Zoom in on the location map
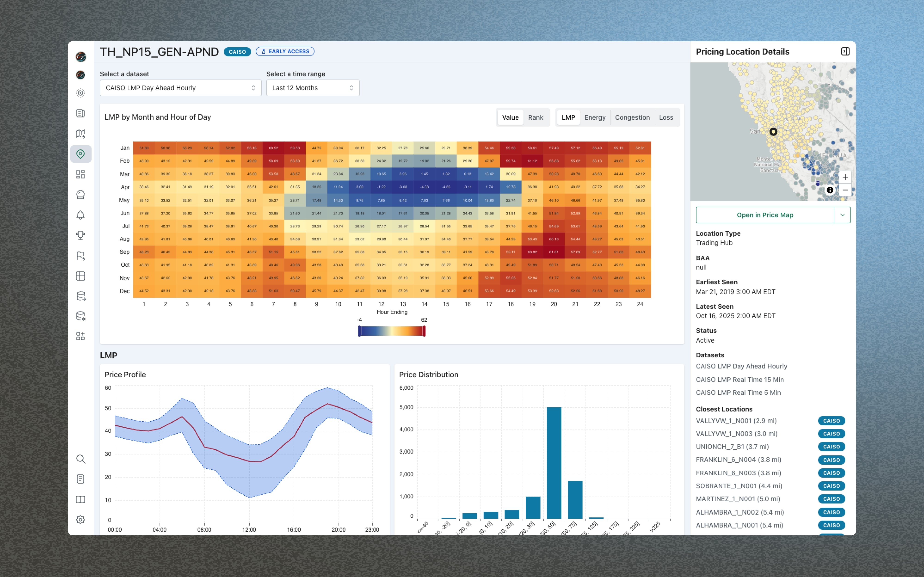 (x=845, y=177)
